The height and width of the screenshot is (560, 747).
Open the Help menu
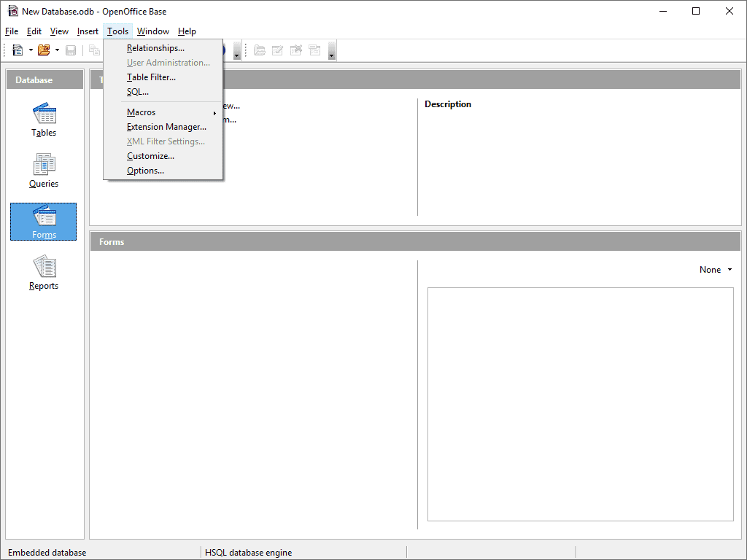click(x=187, y=31)
